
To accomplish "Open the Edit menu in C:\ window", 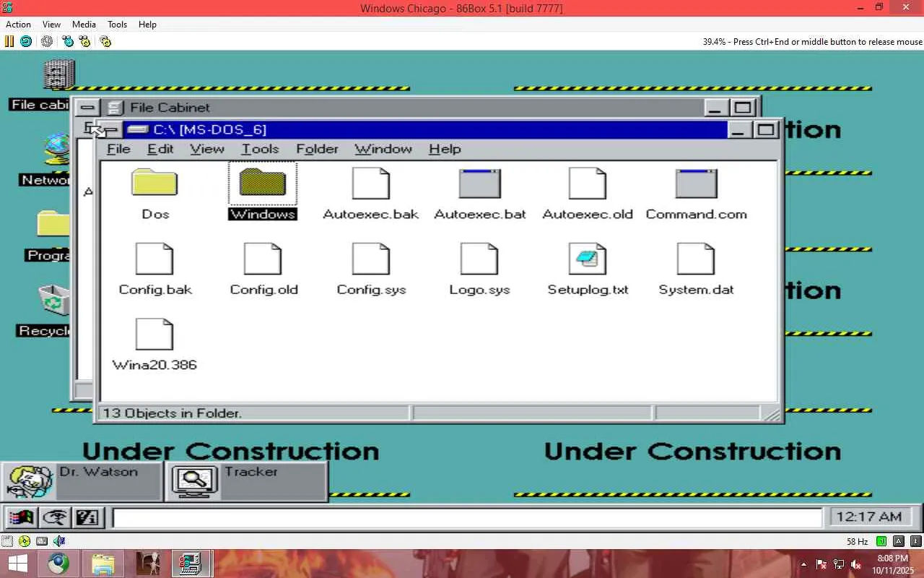I will [x=160, y=149].
